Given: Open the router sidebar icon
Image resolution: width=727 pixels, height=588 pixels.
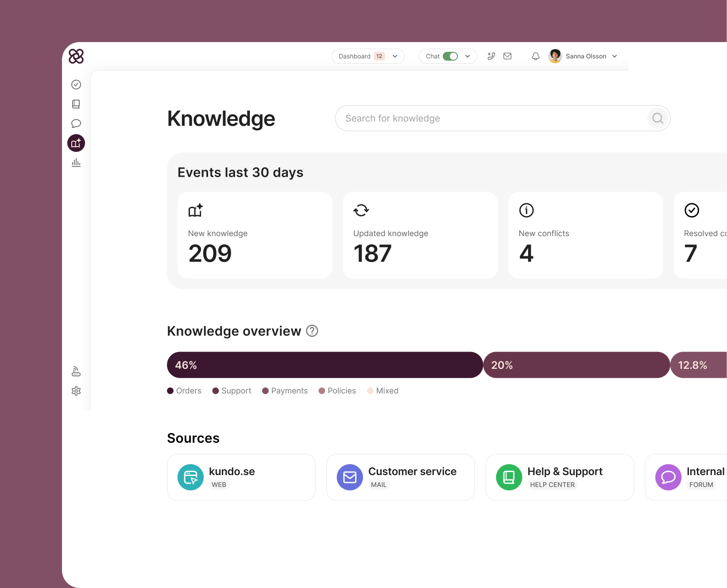Looking at the screenshot, I should tap(76, 371).
